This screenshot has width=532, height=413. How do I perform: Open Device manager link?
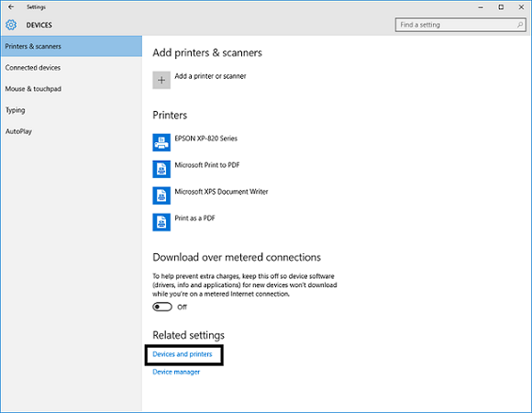tap(176, 372)
